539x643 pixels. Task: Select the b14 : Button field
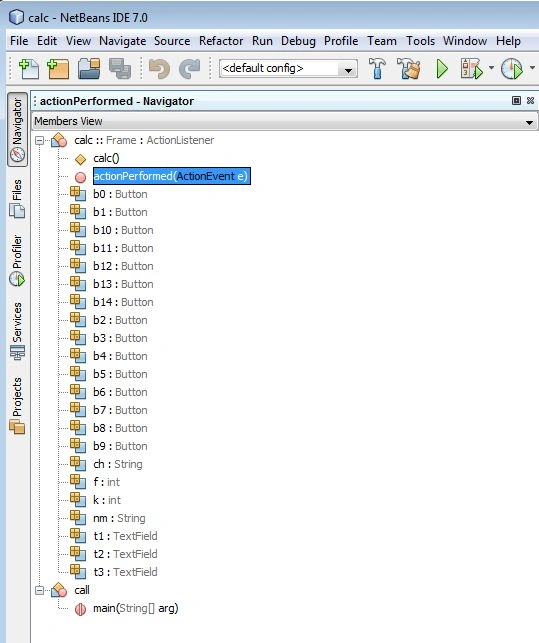click(x=123, y=303)
